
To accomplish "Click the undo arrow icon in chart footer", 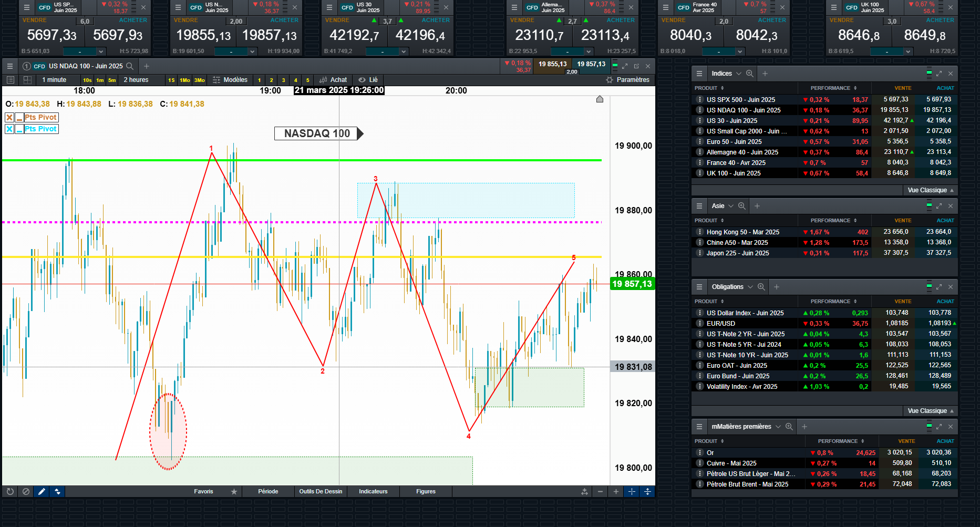I will [10, 492].
